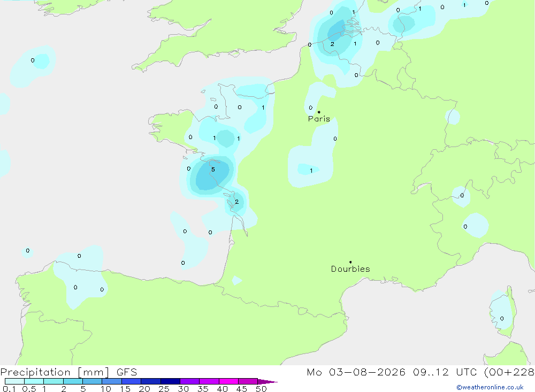Screen dimensions: 535x392
Task: Click the 0.1 to 0.5 mm legend swatch
Action: pyautogui.click(x=14, y=381)
